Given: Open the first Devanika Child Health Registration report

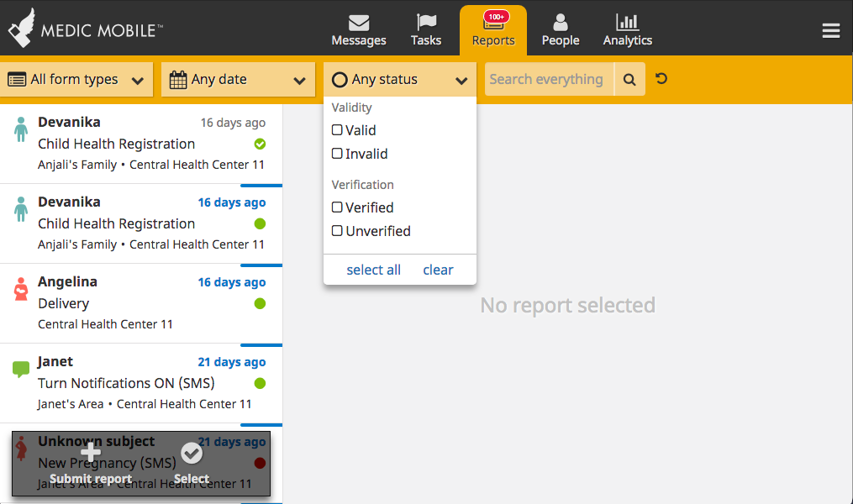Looking at the screenshot, I should (x=141, y=144).
